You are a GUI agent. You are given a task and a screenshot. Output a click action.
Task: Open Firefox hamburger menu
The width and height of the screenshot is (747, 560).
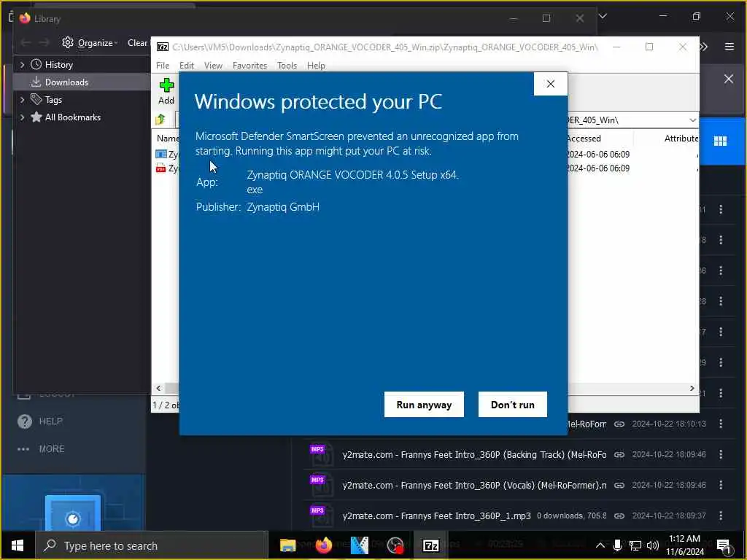pos(729,46)
